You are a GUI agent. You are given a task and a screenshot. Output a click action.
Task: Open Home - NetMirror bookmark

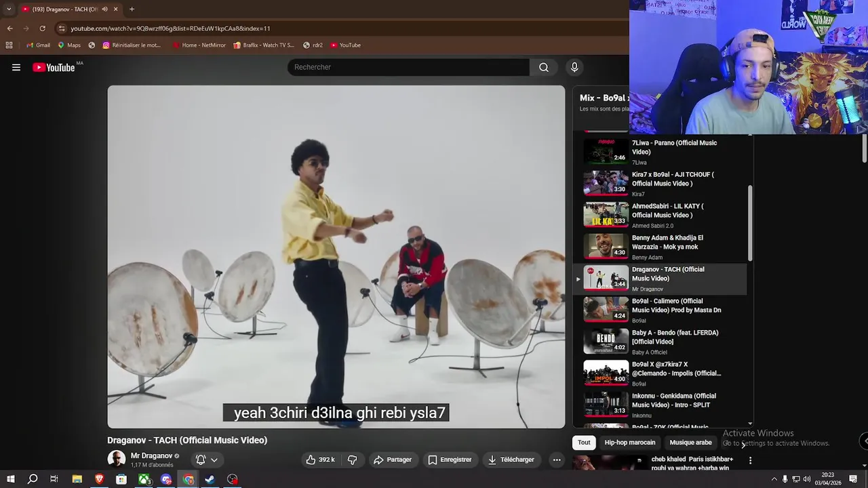coord(199,45)
